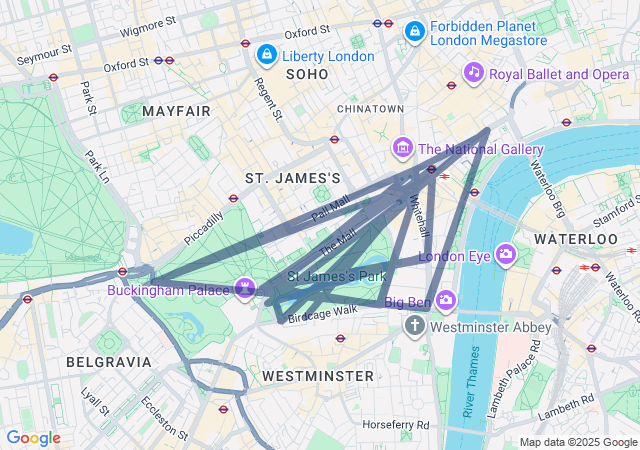The height and width of the screenshot is (450, 640).
Task: Click the Liberty London shopping pin icon
Action: pyautogui.click(x=267, y=55)
